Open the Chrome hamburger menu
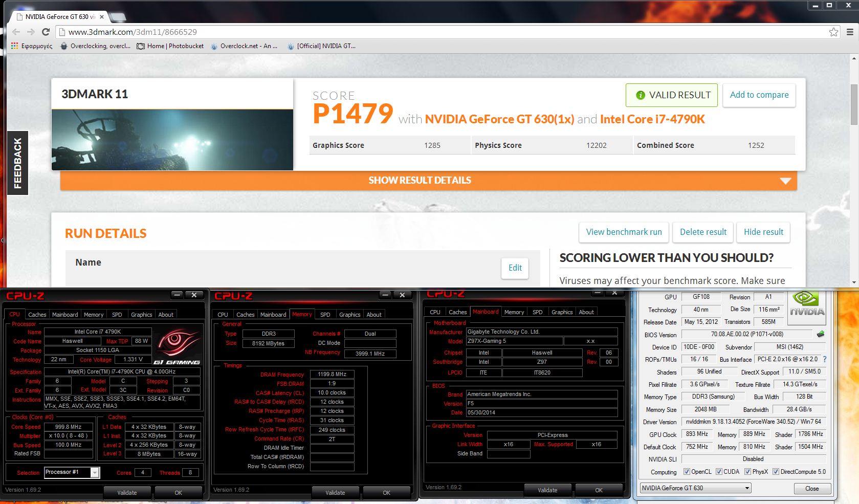The width and height of the screenshot is (859, 504). tap(850, 32)
